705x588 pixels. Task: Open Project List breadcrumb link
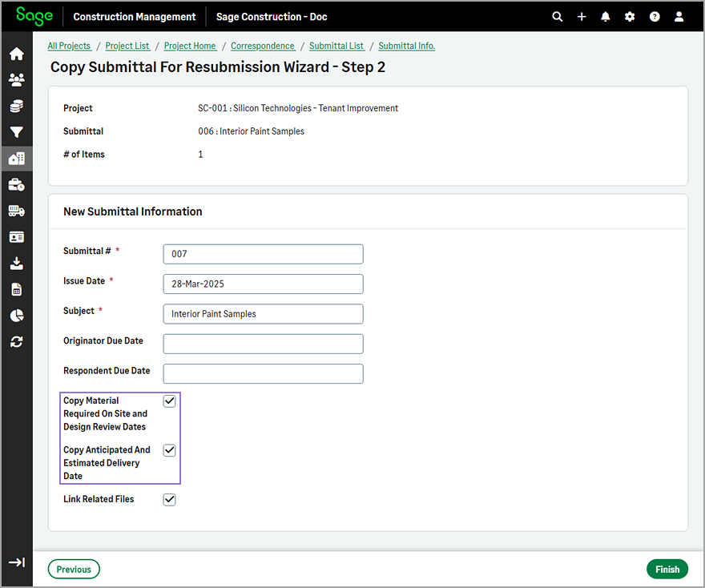[x=127, y=46]
